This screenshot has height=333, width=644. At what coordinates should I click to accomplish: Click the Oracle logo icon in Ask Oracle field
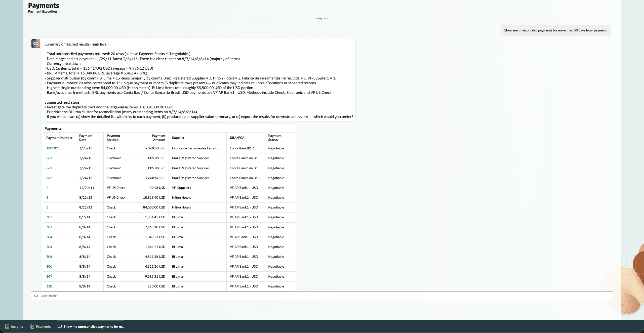(x=36, y=296)
